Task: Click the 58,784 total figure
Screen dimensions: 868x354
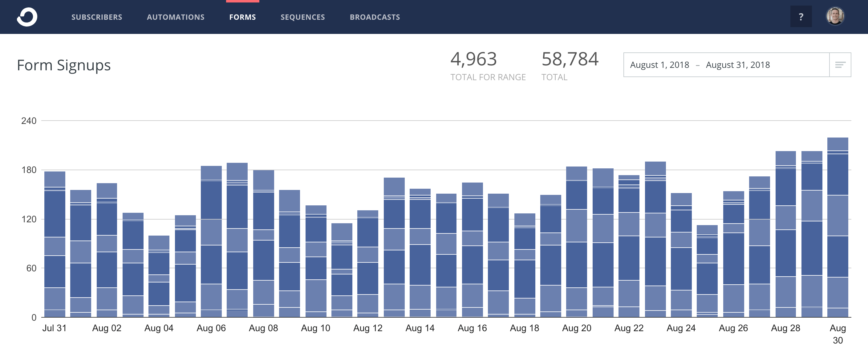Action: [570, 59]
